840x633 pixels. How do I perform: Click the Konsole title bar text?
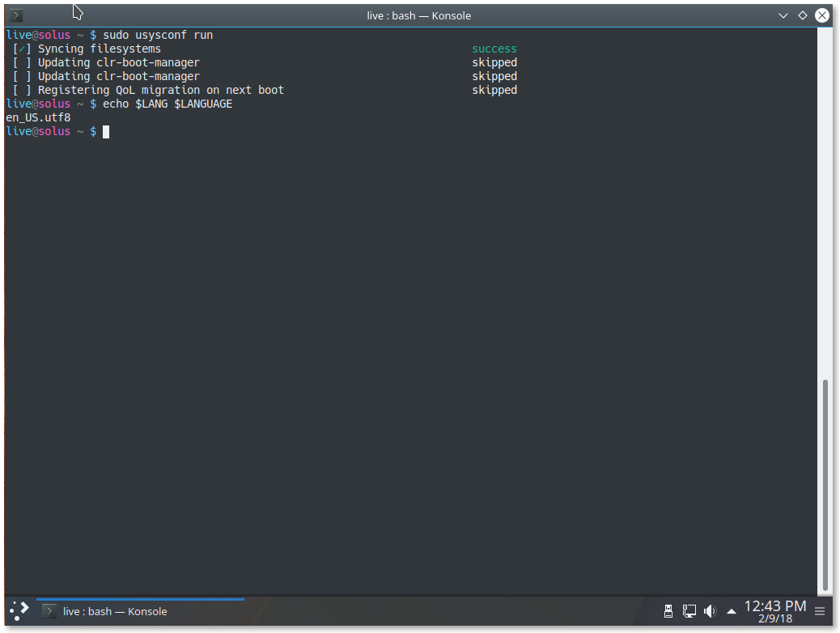click(418, 15)
